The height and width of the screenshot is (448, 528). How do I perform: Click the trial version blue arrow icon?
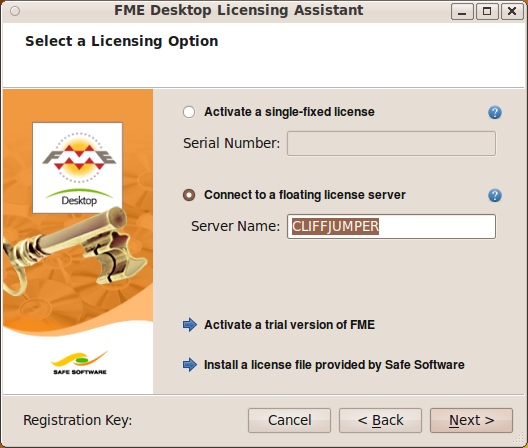coord(190,325)
